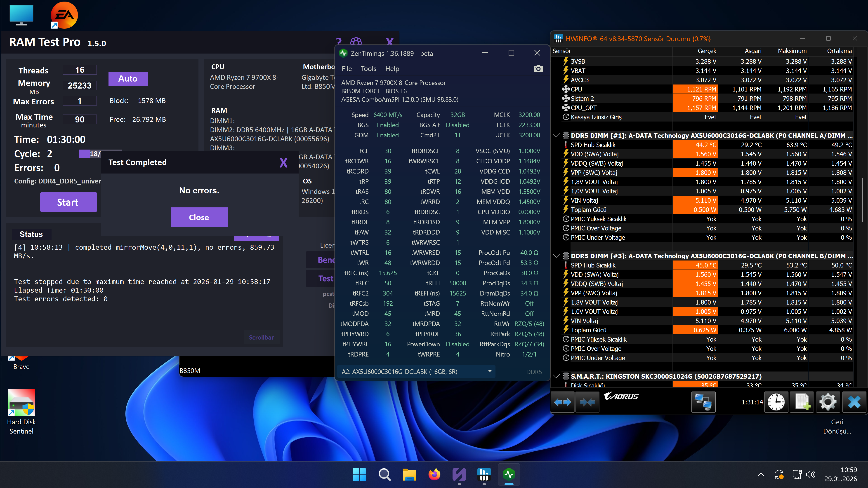Click the Speed 6400 MT/s value

tap(388, 115)
